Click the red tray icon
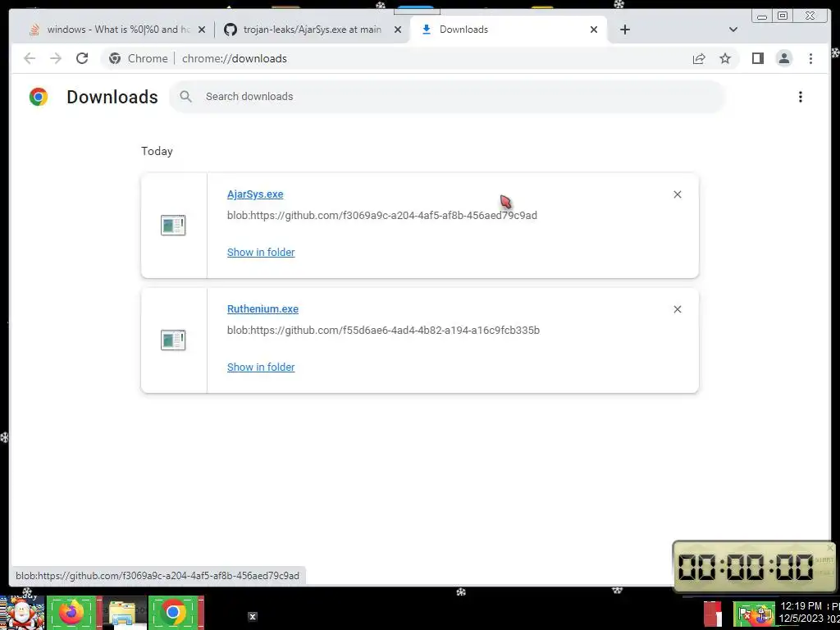Image resolution: width=840 pixels, height=630 pixels. click(x=713, y=614)
